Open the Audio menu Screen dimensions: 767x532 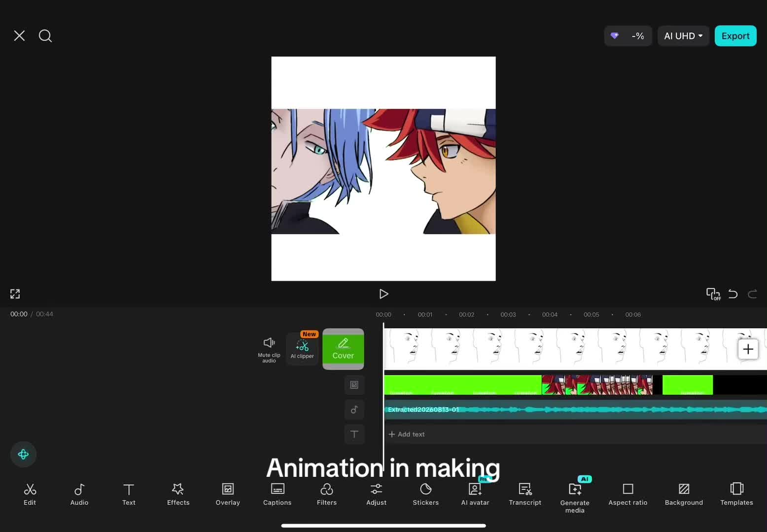click(79, 495)
